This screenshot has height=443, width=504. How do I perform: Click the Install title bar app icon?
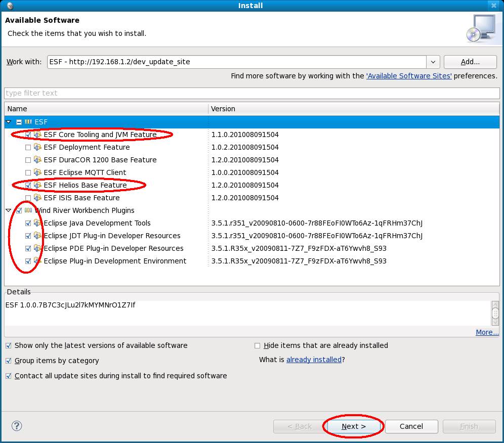click(10, 5)
